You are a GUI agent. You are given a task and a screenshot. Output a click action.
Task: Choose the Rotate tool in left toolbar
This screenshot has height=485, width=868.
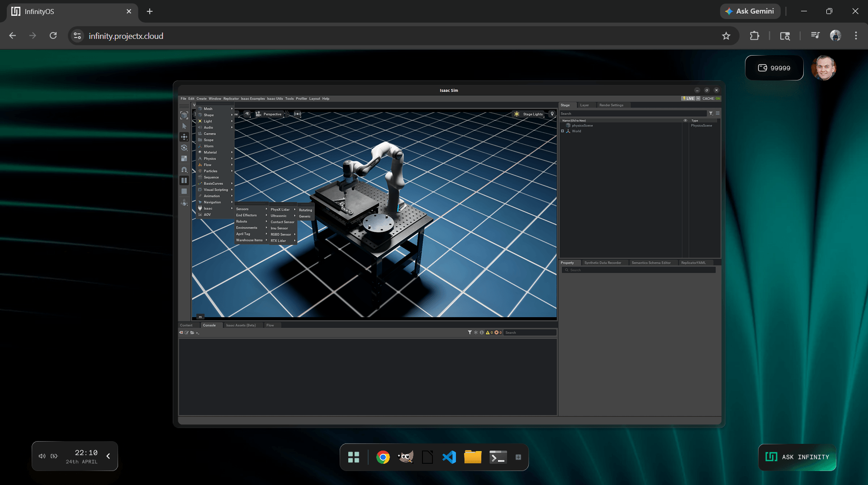(x=184, y=148)
